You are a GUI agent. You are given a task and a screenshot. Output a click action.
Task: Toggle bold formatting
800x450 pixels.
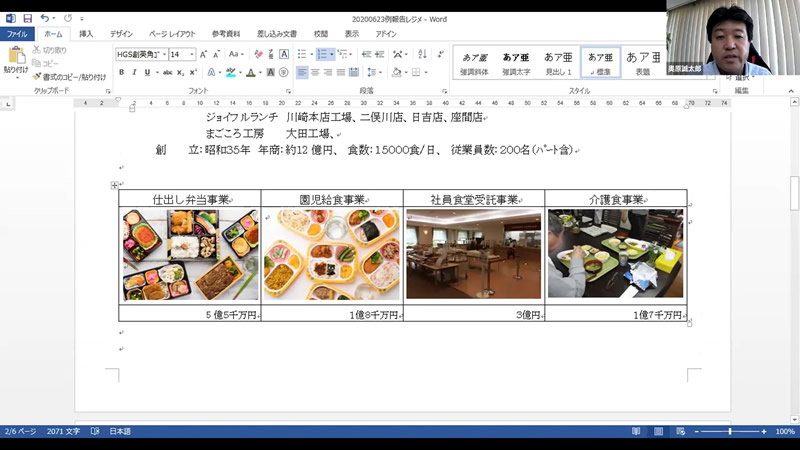(x=121, y=72)
